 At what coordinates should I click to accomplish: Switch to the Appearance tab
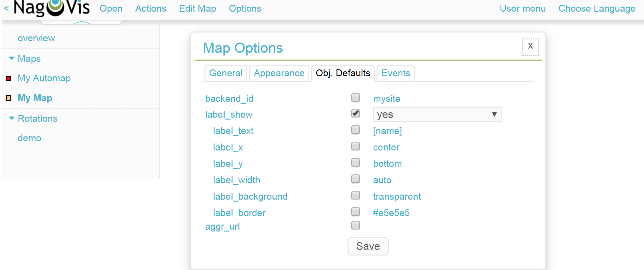279,73
